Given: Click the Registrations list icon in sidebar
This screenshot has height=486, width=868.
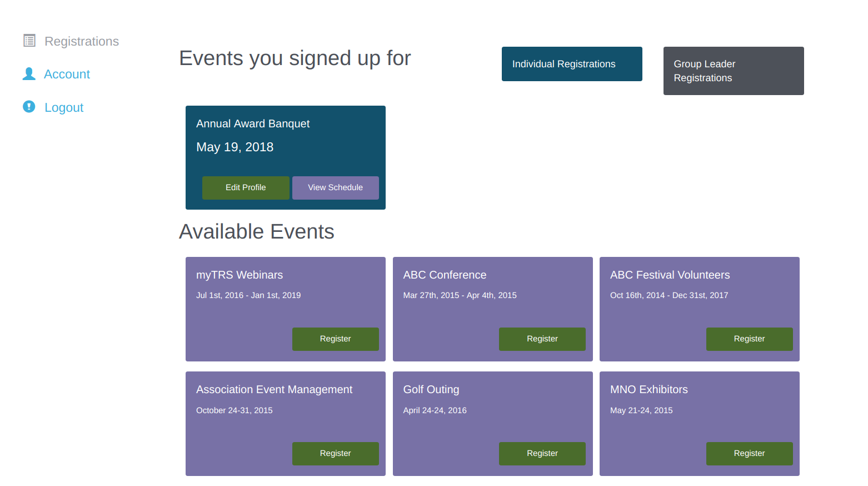Looking at the screenshot, I should click(29, 41).
